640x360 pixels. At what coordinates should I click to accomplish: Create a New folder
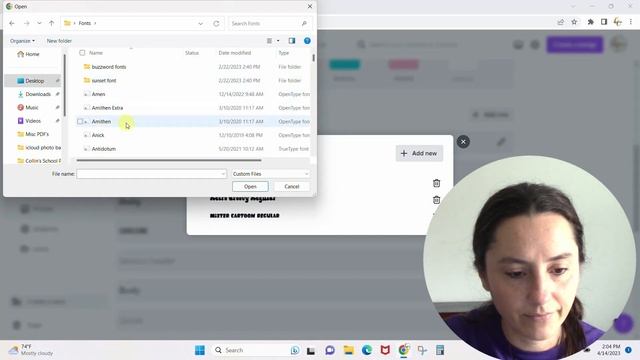click(x=59, y=41)
